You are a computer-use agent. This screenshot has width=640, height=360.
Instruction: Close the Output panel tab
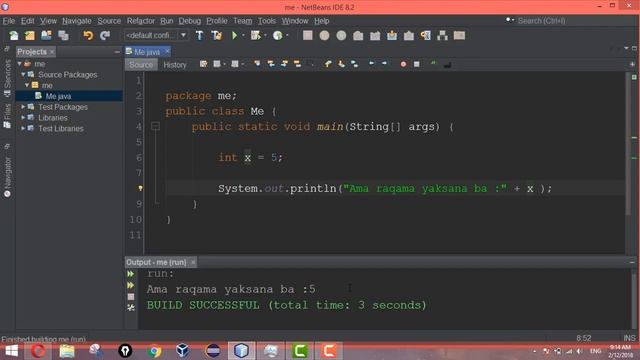(193, 262)
